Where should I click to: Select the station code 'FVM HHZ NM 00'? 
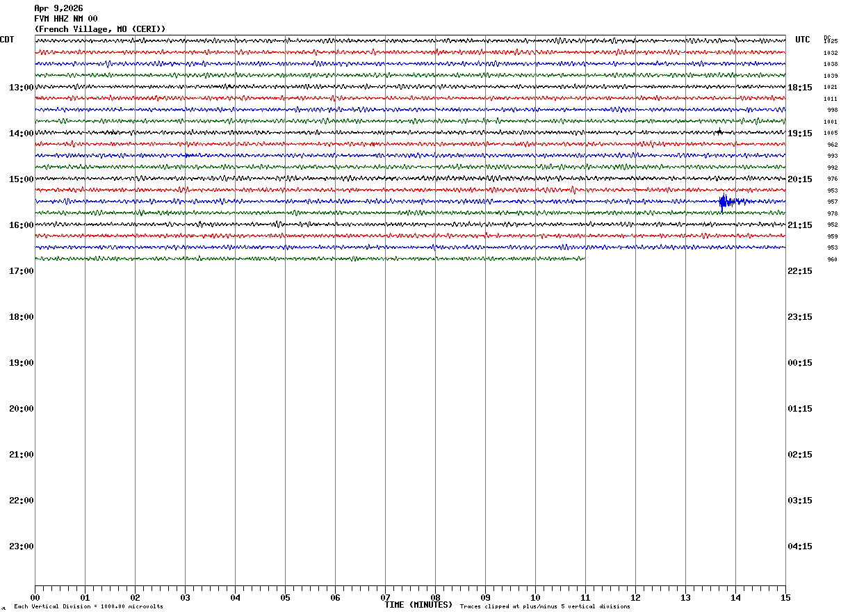click(66, 19)
